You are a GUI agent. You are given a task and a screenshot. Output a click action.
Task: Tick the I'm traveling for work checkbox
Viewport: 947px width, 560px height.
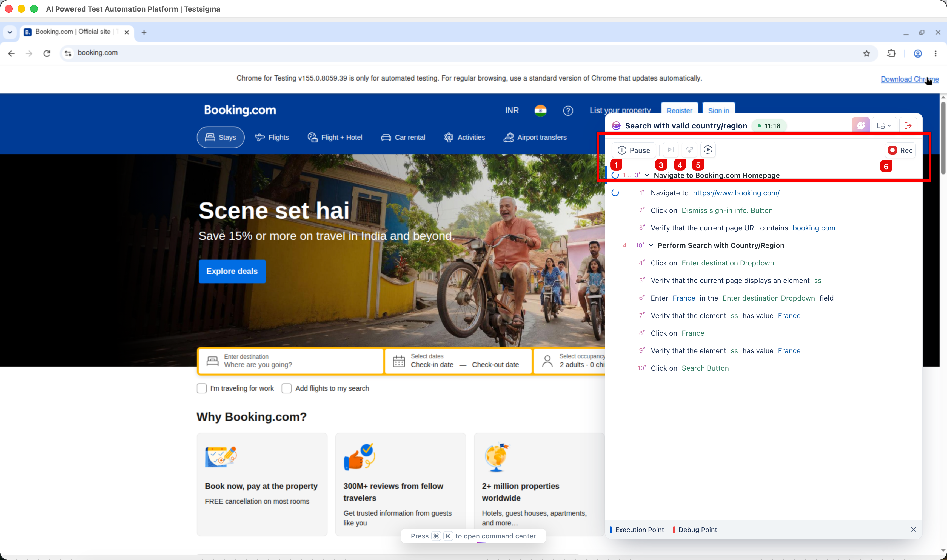tap(202, 388)
